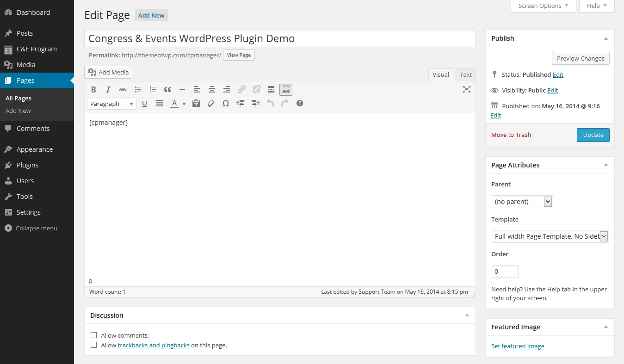Click the Update button
The image size is (624, 364).
click(x=593, y=135)
